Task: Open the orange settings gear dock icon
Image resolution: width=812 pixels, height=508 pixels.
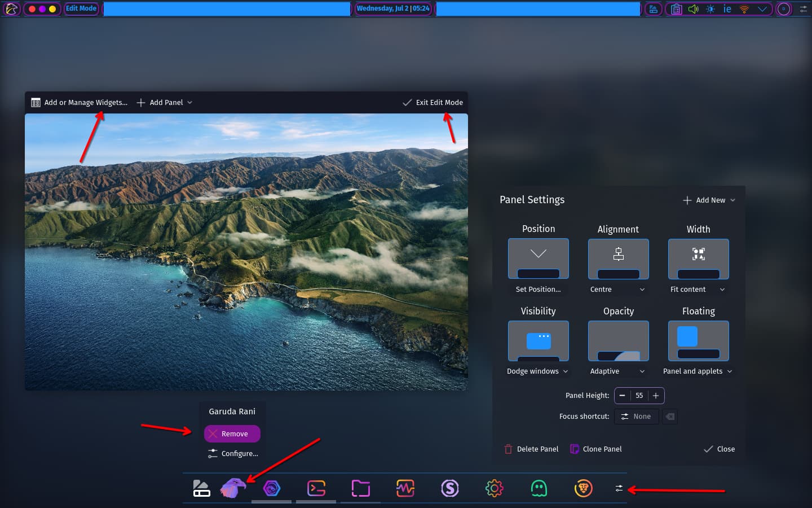Action: pos(495,488)
